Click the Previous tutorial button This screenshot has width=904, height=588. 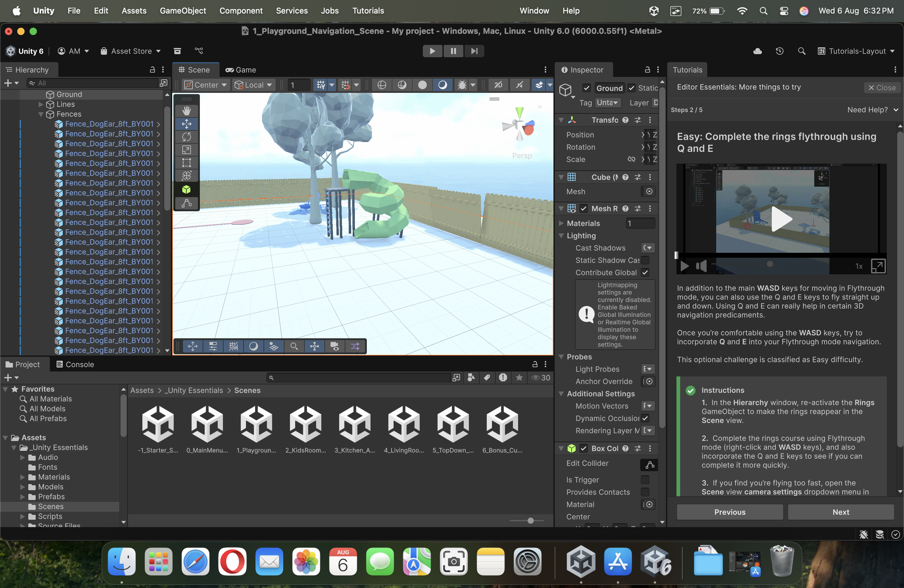click(x=730, y=512)
